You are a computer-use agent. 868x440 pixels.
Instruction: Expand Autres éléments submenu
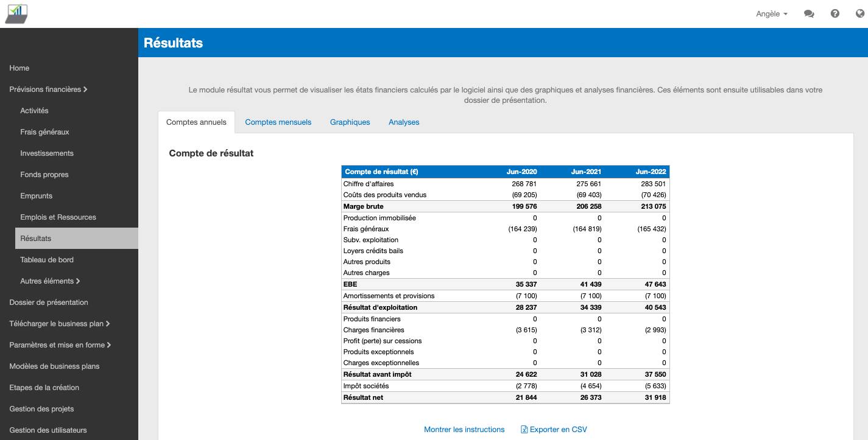[x=50, y=281]
